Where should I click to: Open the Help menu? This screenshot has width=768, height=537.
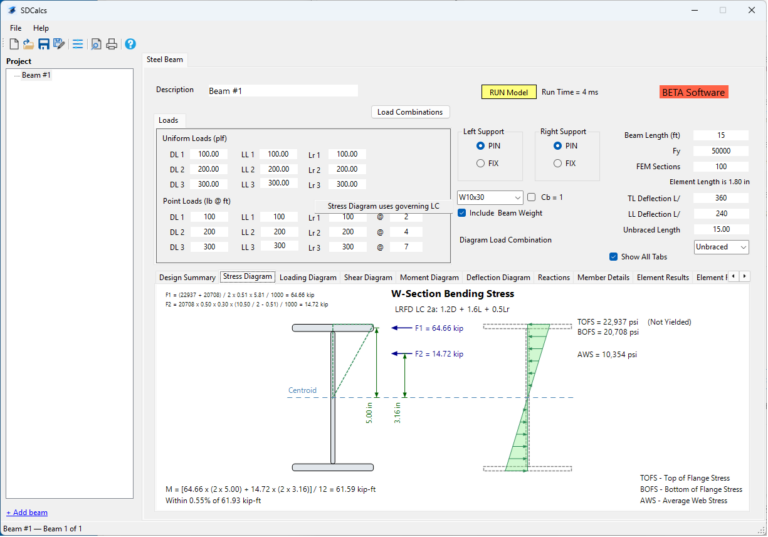tap(41, 28)
